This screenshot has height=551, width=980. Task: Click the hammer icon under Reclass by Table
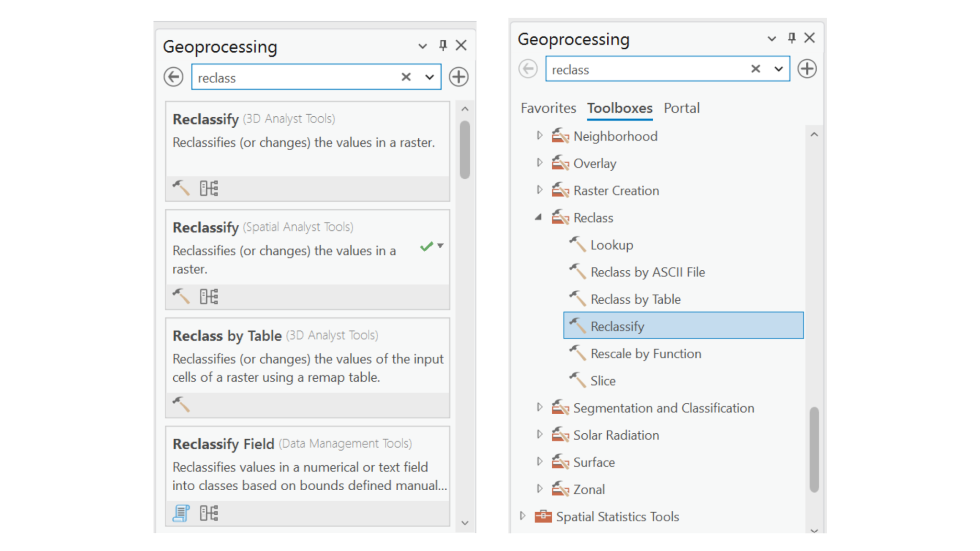(181, 405)
